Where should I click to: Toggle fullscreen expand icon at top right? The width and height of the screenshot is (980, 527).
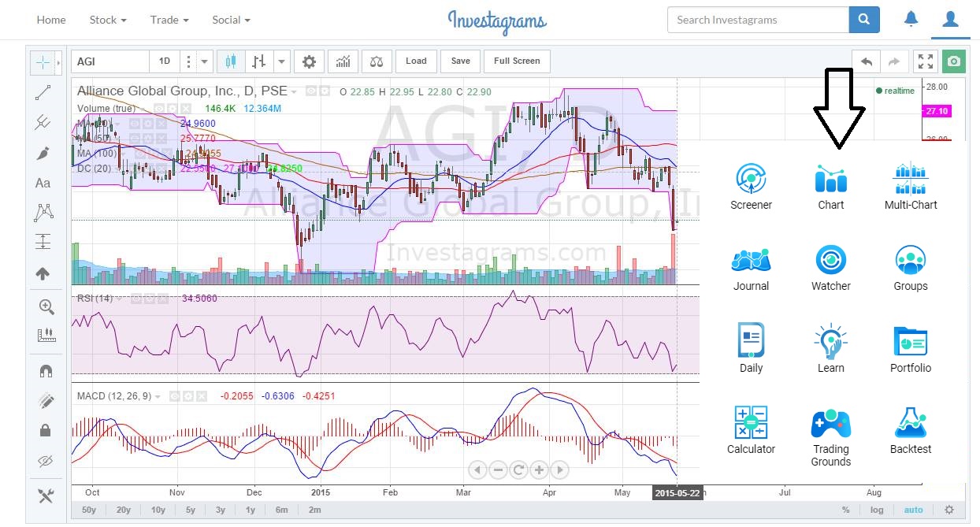click(x=926, y=61)
